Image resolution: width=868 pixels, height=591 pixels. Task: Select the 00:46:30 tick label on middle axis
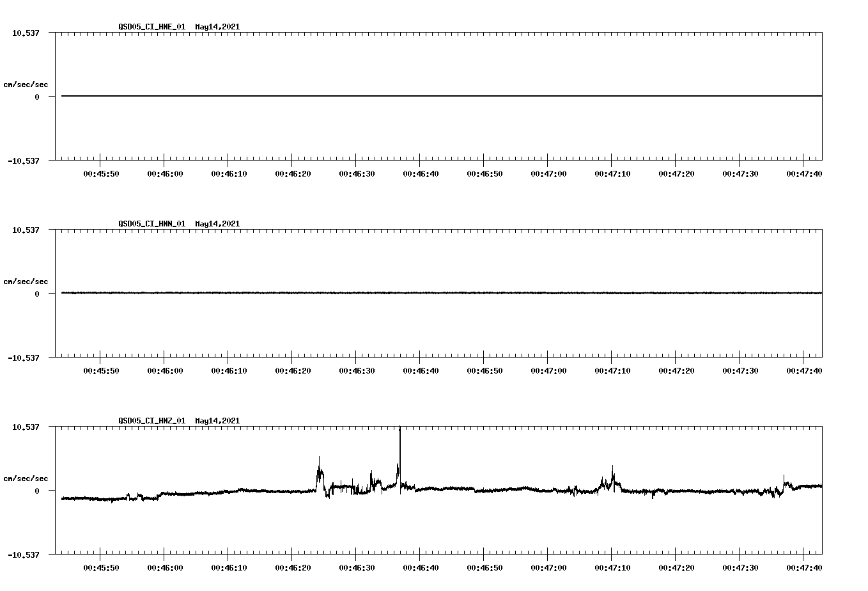pyautogui.click(x=356, y=369)
